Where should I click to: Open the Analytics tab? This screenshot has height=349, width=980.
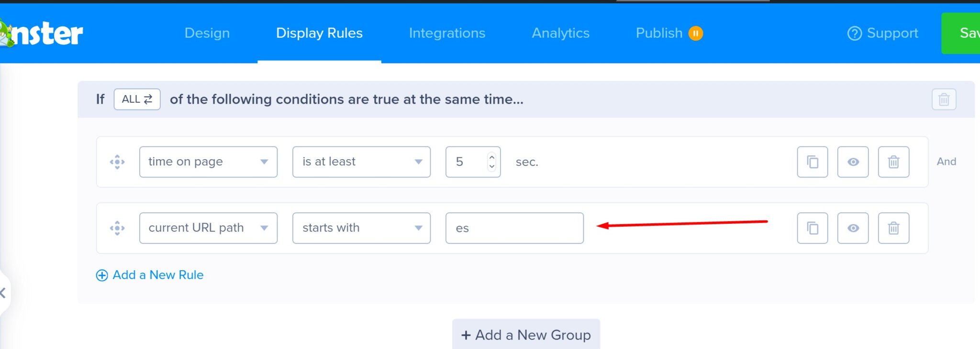(x=560, y=33)
